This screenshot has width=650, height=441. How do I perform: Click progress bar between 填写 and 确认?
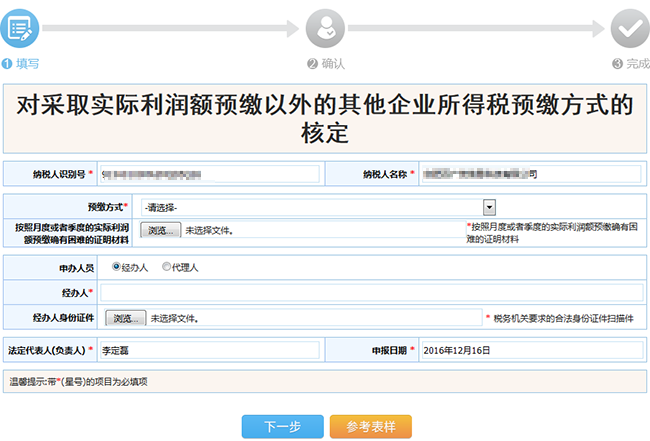pos(172,29)
